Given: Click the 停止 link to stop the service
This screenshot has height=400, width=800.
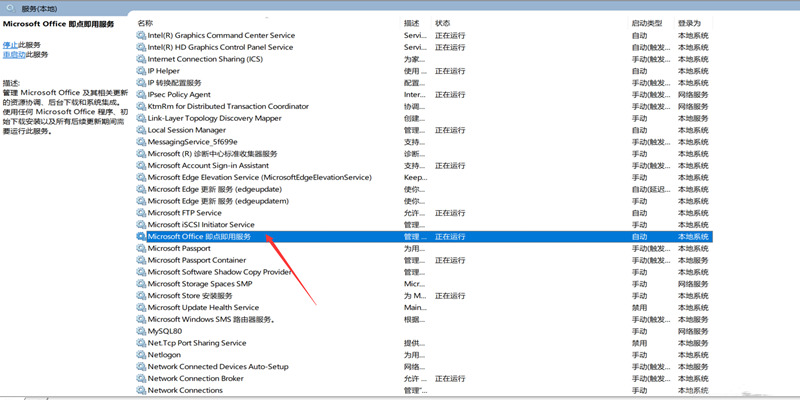Looking at the screenshot, I should point(10,45).
